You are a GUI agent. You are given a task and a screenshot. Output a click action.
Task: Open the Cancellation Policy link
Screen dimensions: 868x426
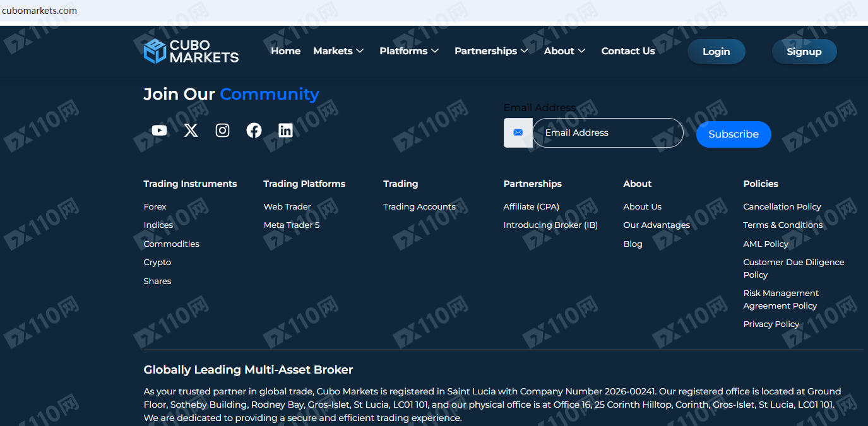point(782,206)
